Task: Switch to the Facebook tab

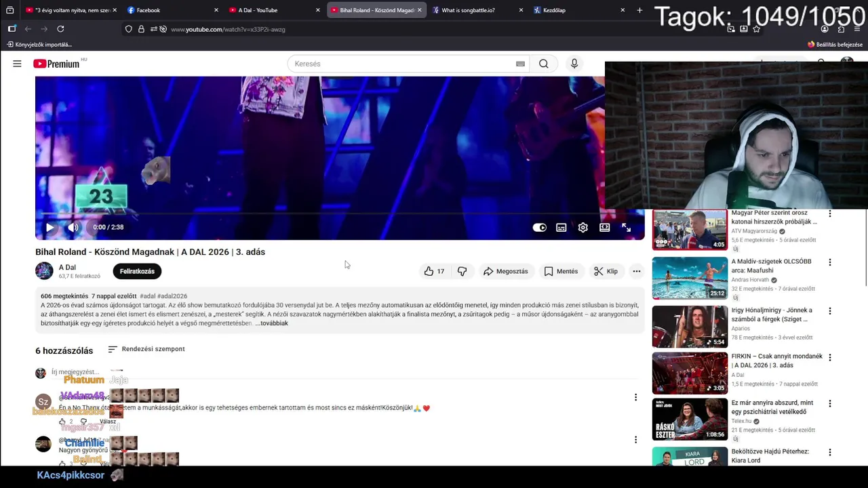Action: click(x=173, y=10)
